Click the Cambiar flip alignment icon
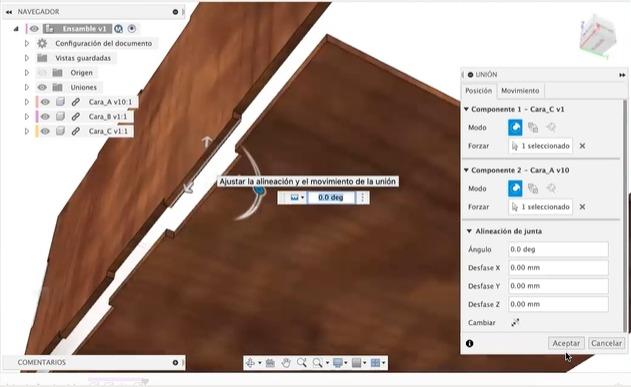Viewport: 631px width, 387px height. click(x=515, y=323)
